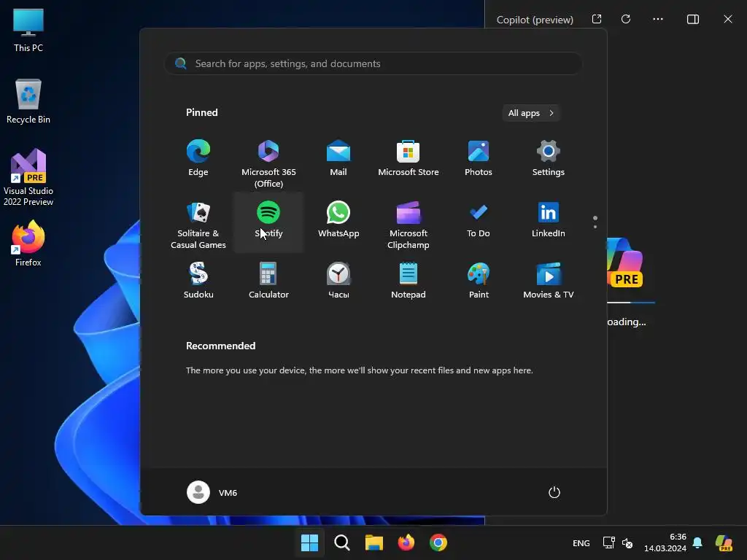
Task: Open the Часы clock app
Action: (338, 281)
